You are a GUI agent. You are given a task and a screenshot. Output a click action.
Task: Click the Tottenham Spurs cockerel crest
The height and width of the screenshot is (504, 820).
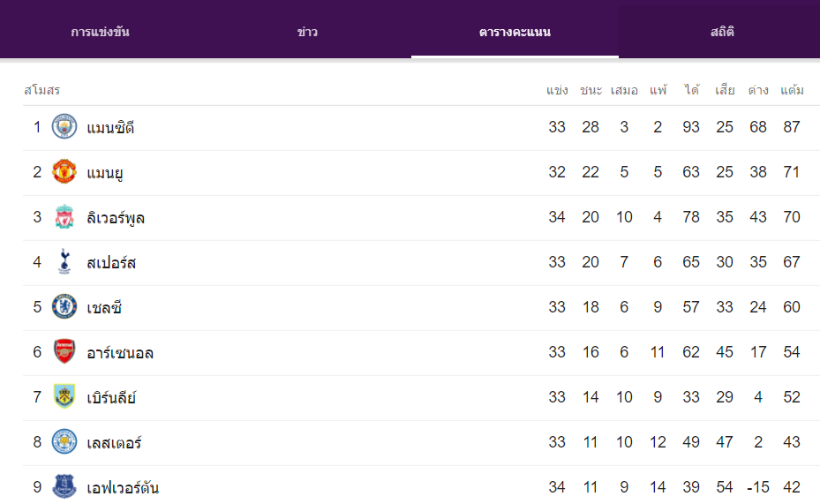(64, 261)
